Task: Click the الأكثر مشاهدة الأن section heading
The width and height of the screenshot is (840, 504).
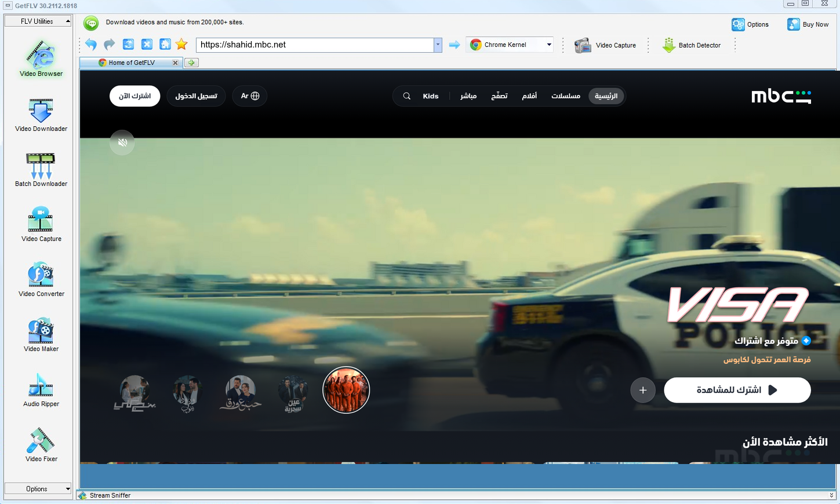Action: point(786,442)
